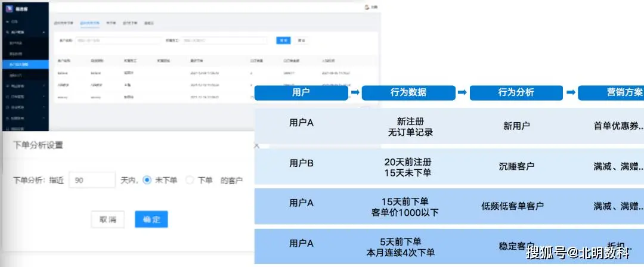Click the 低频低客单客户 cell
The height and width of the screenshot is (267, 644).
tap(513, 206)
